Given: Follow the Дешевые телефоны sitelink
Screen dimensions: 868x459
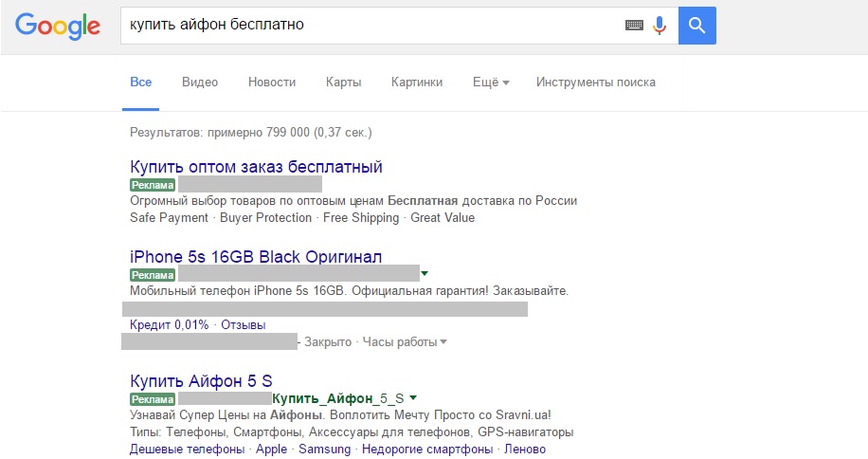Looking at the screenshot, I should 187,449.
